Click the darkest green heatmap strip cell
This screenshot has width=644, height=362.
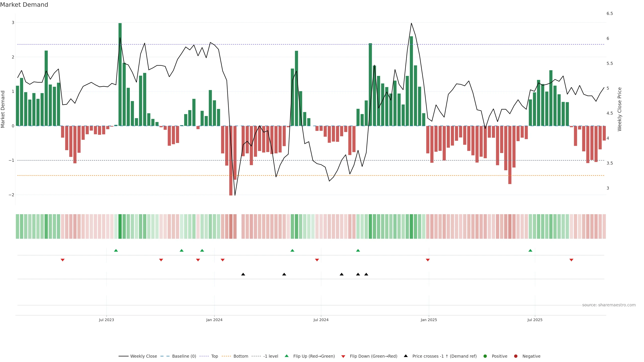tap(120, 226)
